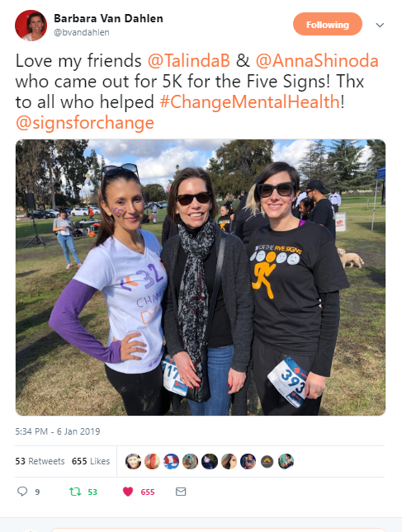This screenshot has height=532, width=402.
Task: Open the #ChangeMentalHealth hashtag
Action: pyautogui.click(x=249, y=102)
